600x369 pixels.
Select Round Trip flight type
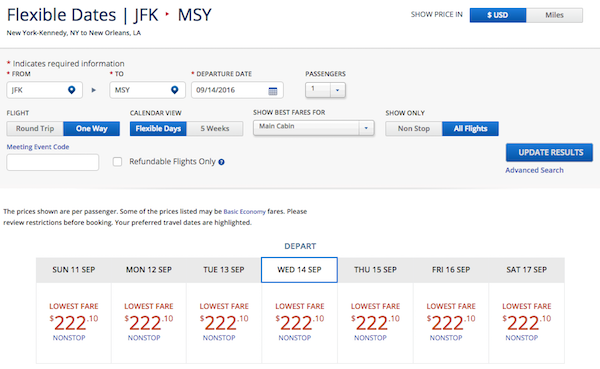pos(35,129)
